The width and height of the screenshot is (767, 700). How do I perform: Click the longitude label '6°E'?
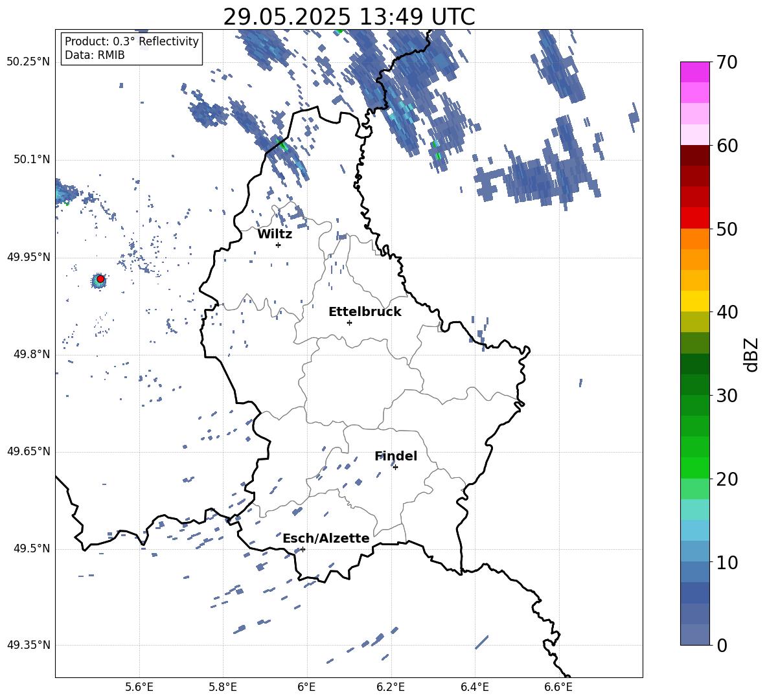[x=306, y=687]
